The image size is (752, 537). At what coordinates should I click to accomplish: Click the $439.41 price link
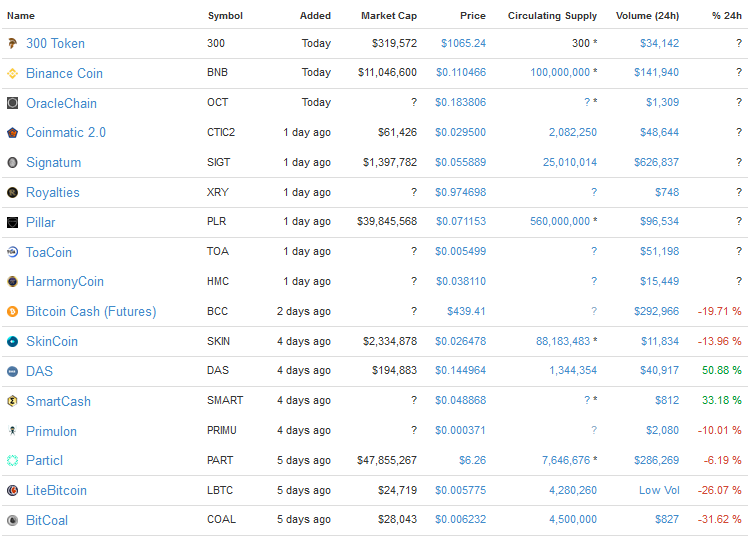point(466,311)
